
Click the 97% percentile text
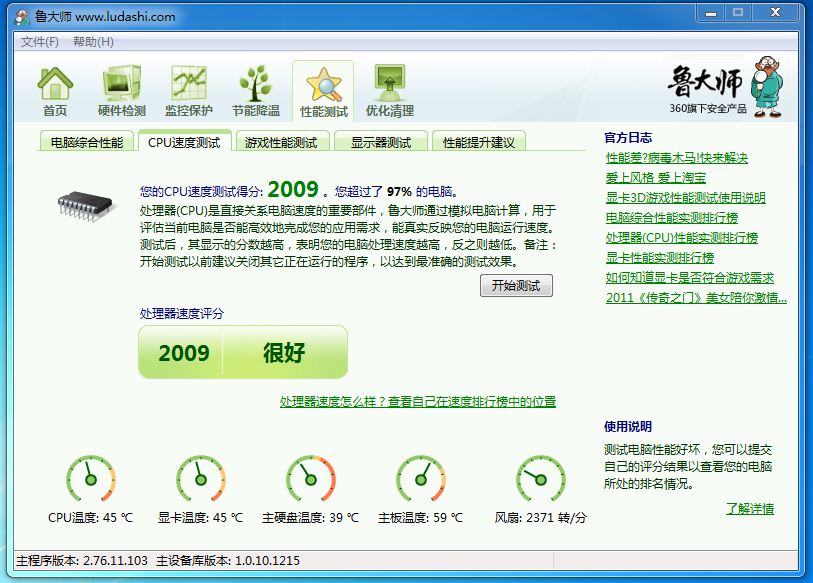click(399, 191)
